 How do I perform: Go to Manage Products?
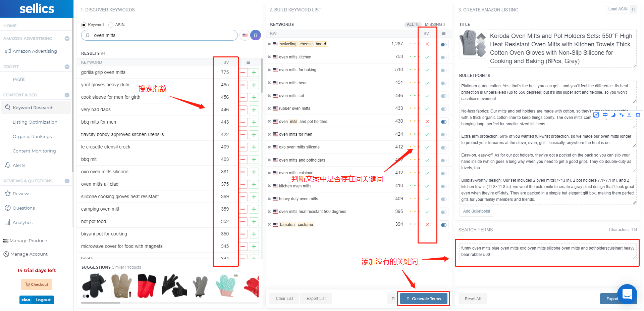pyautogui.click(x=26, y=240)
